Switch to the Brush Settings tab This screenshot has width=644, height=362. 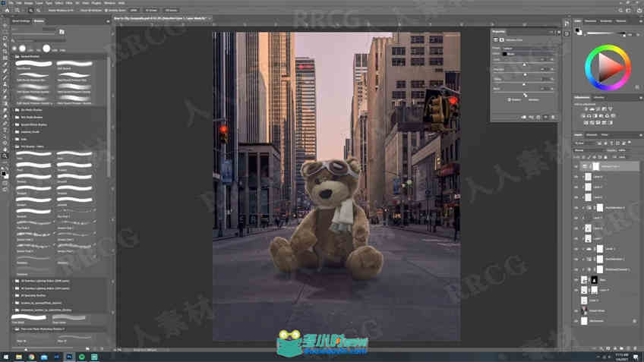pyautogui.click(x=21, y=21)
